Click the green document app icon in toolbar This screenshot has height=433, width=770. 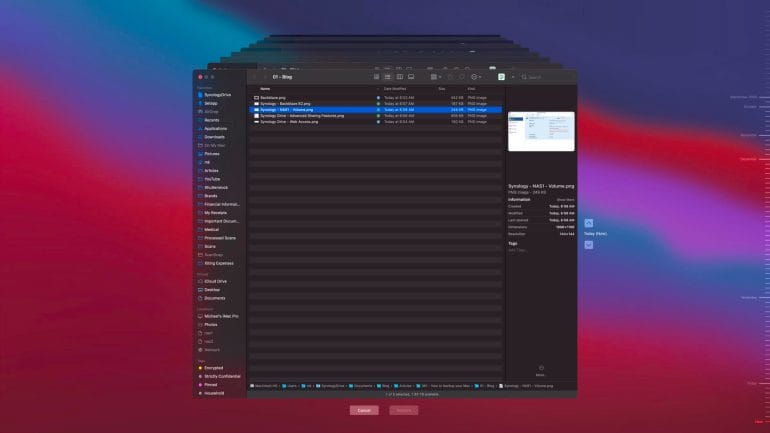pos(501,77)
